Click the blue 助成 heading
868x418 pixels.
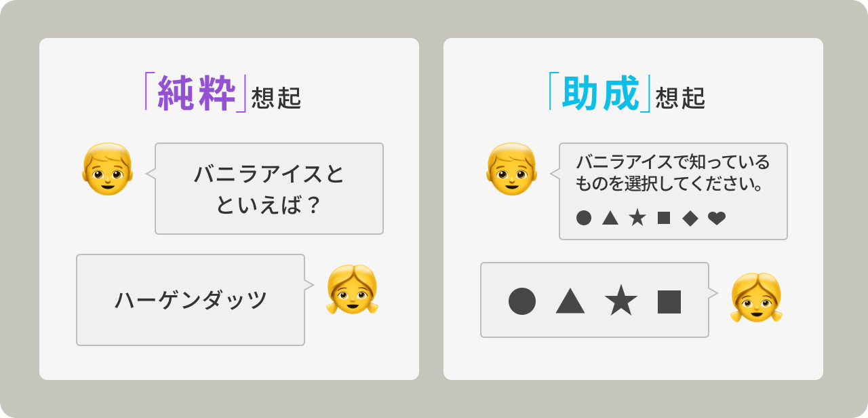[x=601, y=93]
